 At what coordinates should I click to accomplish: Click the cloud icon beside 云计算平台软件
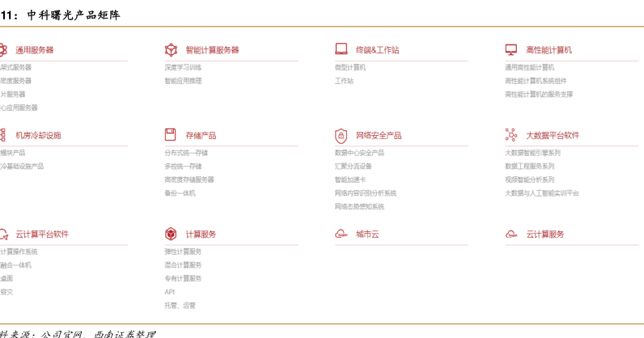4,234
